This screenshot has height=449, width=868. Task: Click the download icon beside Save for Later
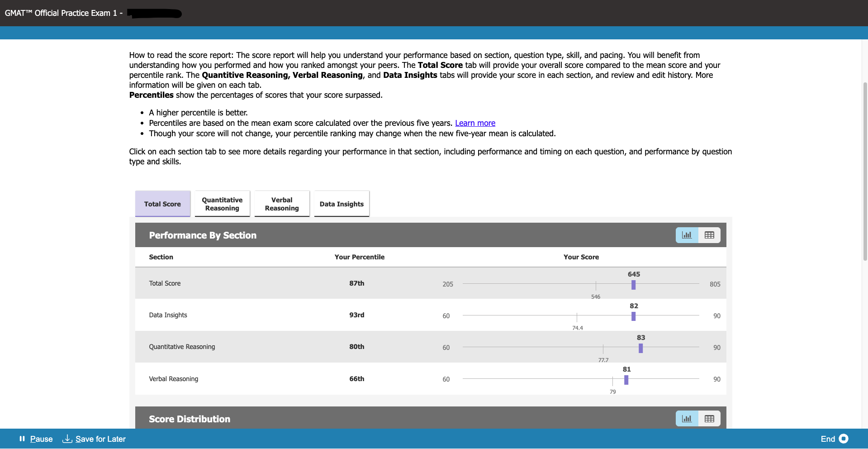pyautogui.click(x=67, y=439)
